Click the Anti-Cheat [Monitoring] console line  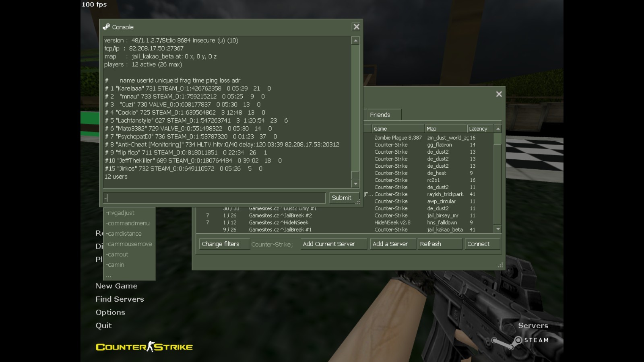[222, 144]
